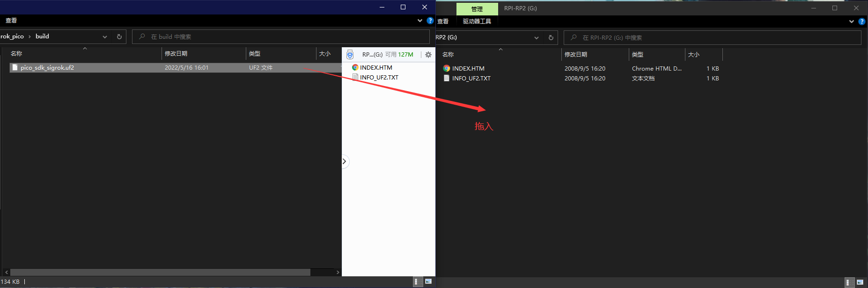This screenshot has height=288, width=868.
Task: Open address history dropdown in build window
Action: click(x=105, y=37)
